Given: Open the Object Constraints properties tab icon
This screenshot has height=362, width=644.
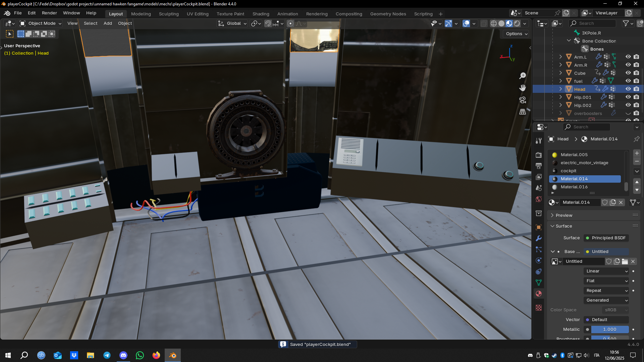Looking at the screenshot, I should (539, 271).
